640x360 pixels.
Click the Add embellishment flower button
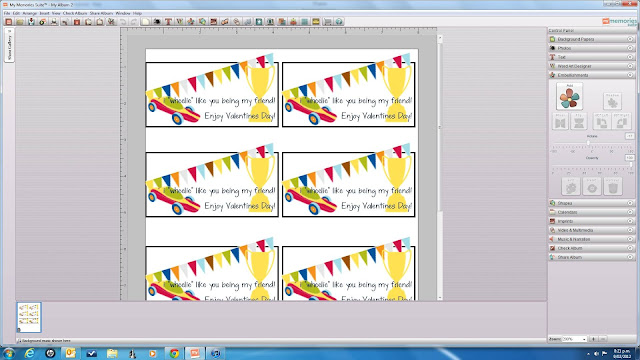pyautogui.click(x=569, y=96)
